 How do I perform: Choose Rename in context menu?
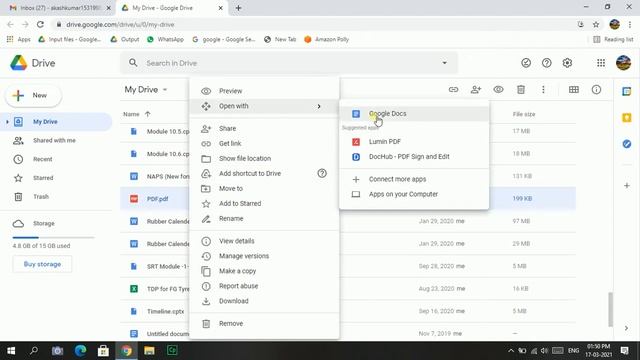[264, 219]
